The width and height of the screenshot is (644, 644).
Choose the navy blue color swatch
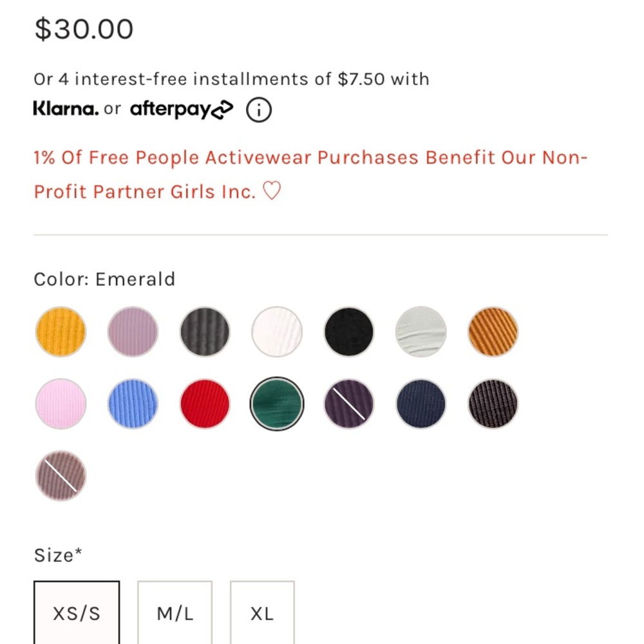point(421,404)
